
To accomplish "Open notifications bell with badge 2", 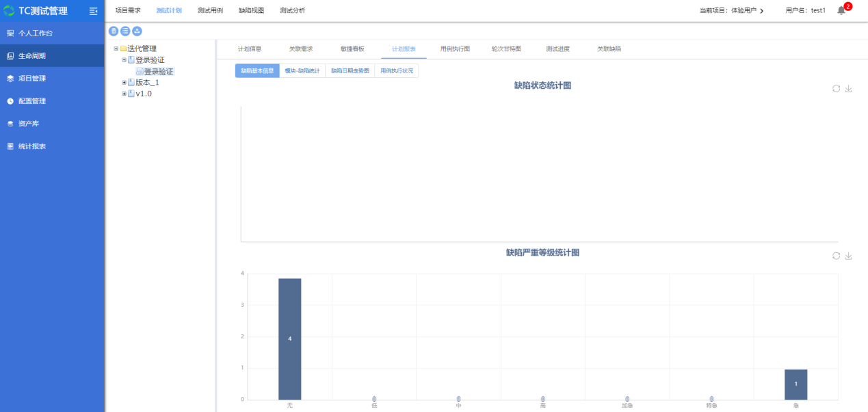I will click(842, 10).
